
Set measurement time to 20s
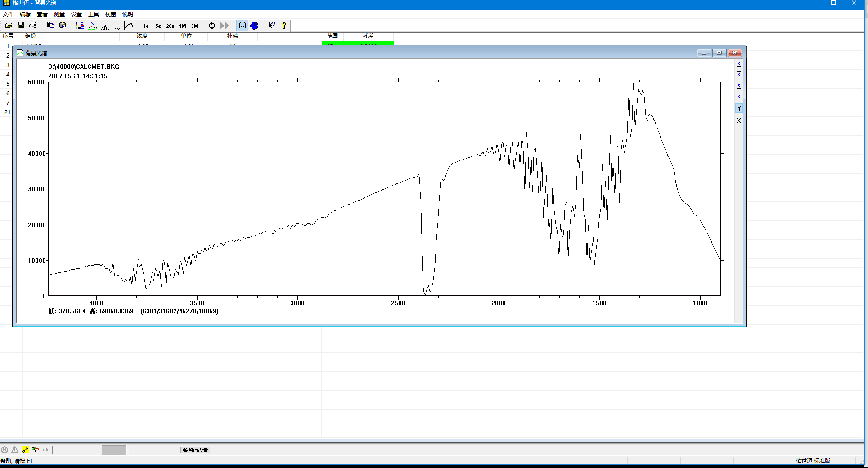[x=170, y=26]
